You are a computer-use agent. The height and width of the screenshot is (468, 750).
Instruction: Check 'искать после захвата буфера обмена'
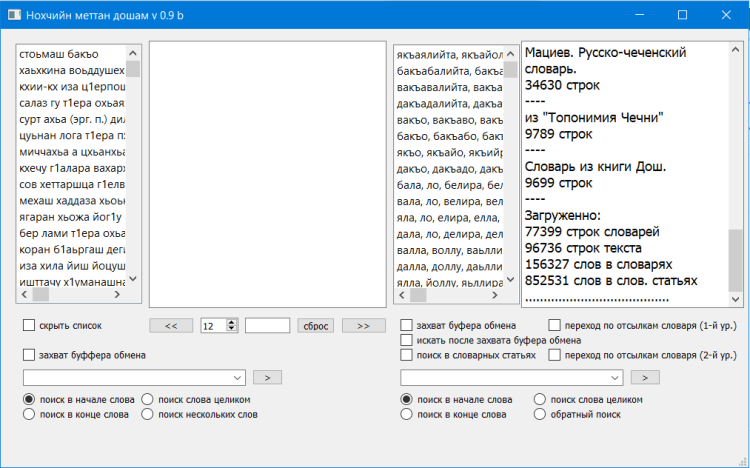406,340
